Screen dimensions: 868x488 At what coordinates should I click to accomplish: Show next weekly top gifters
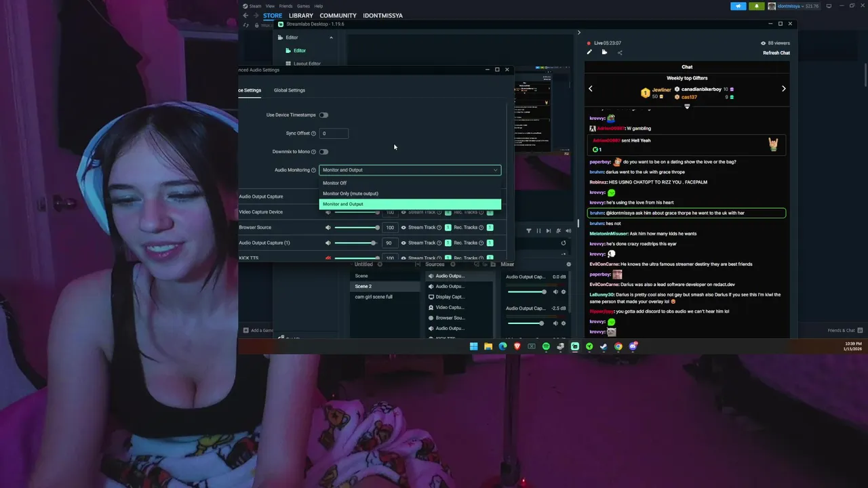[x=783, y=89]
